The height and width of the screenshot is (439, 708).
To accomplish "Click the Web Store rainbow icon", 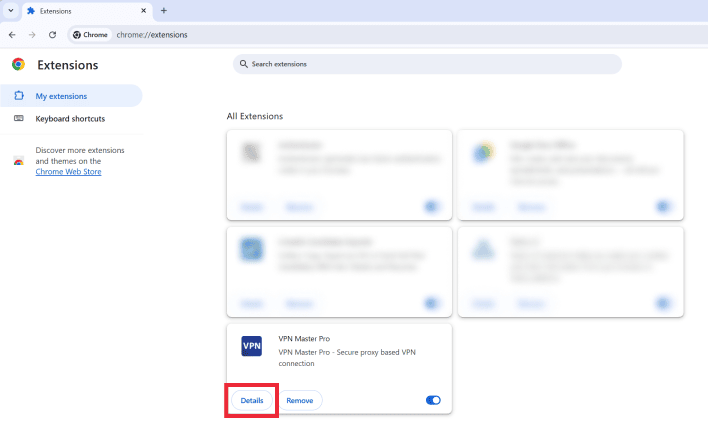I will point(19,161).
